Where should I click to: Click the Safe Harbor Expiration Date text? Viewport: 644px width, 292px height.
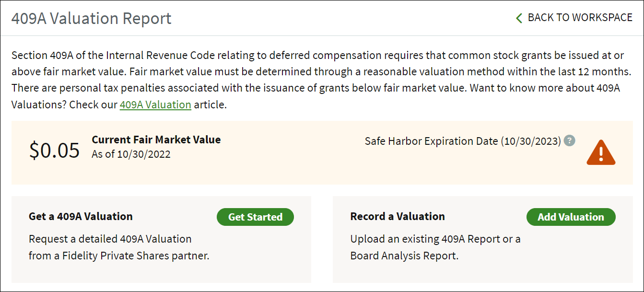(x=463, y=141)
